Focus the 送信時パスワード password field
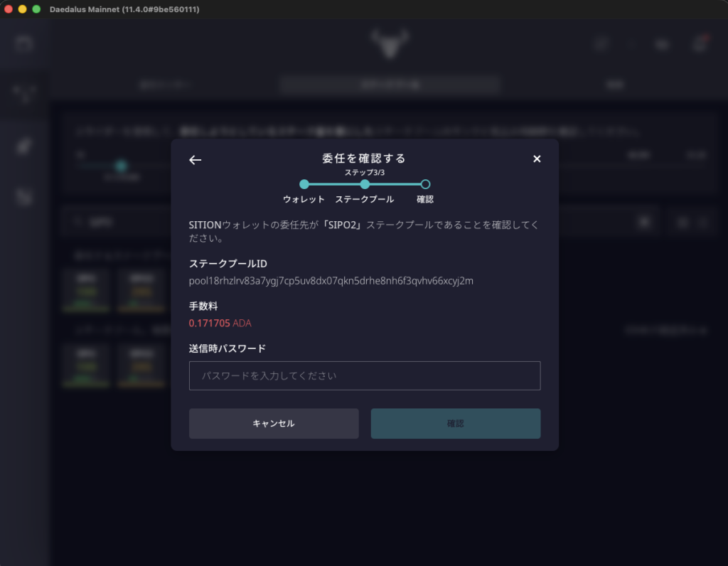 (x=365, y=375)
